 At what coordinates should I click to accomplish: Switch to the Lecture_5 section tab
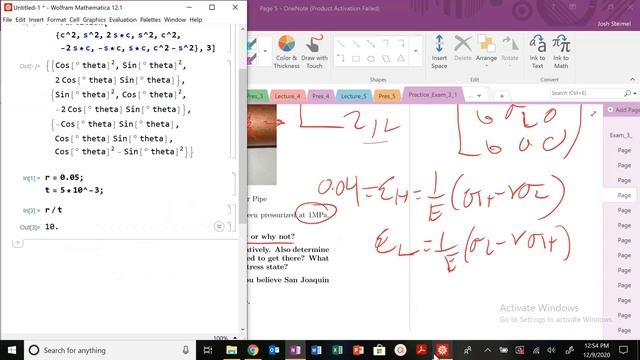tap(353, 96)
